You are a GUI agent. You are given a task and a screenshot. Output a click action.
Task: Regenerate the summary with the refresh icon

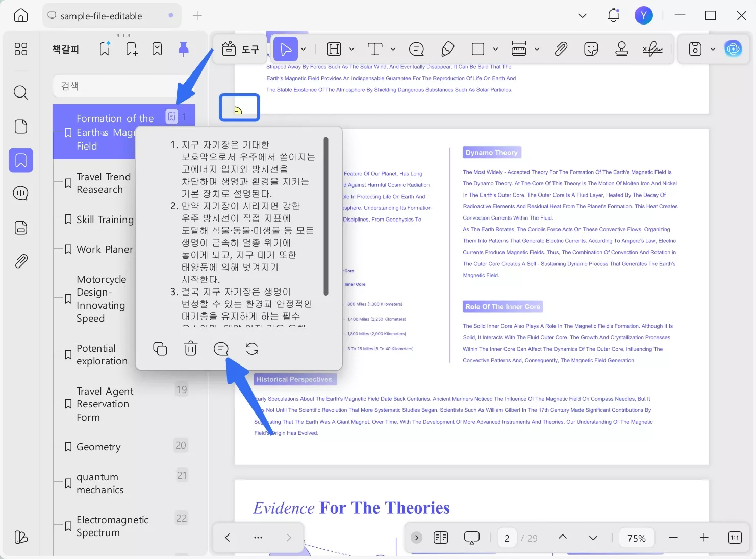[252, 349]
